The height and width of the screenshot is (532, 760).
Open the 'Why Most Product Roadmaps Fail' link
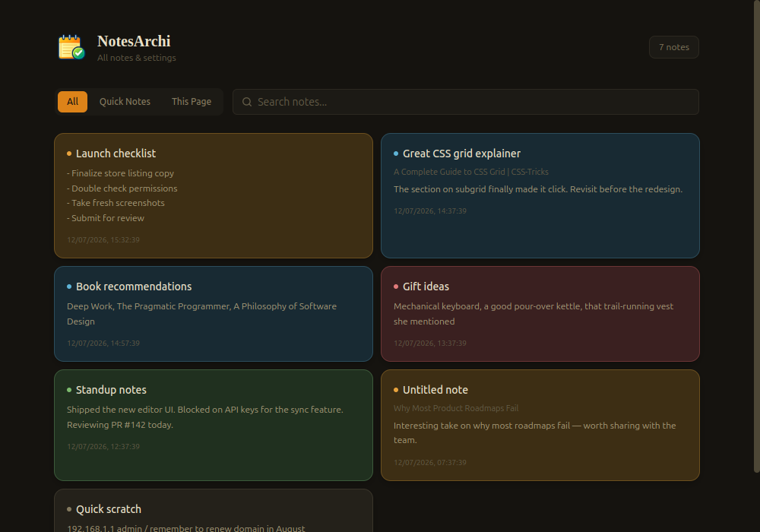(x=456, y=408)
